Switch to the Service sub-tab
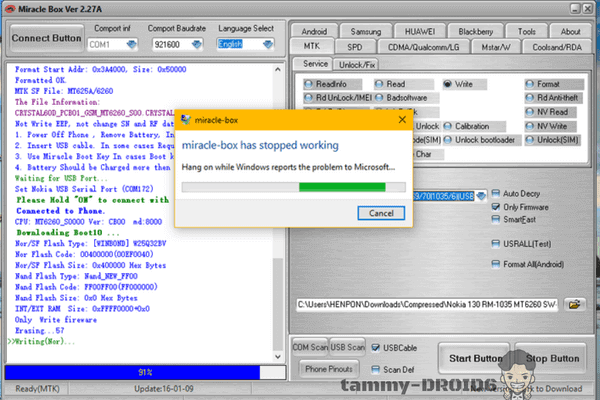600x400 pixels. tap(315, 64)
